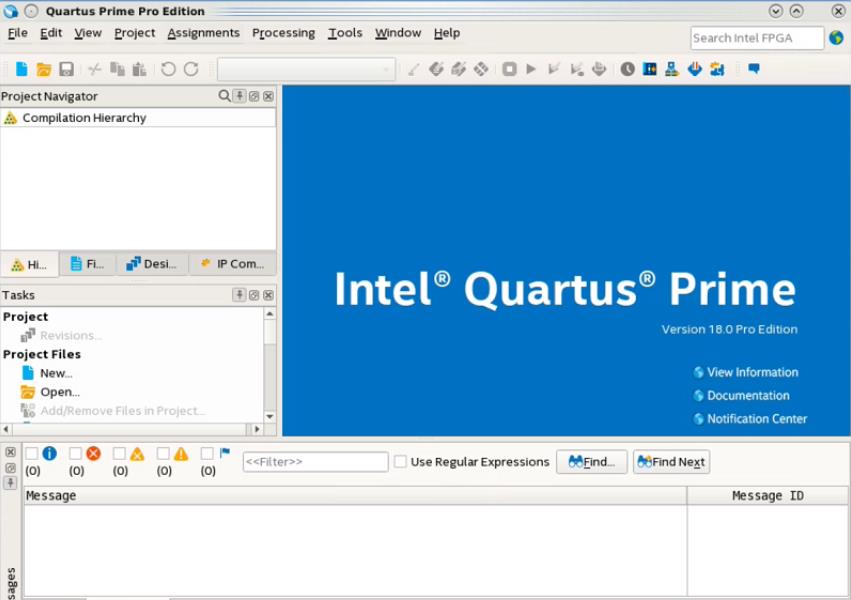Click the Find Next button

tap(671, 462)
